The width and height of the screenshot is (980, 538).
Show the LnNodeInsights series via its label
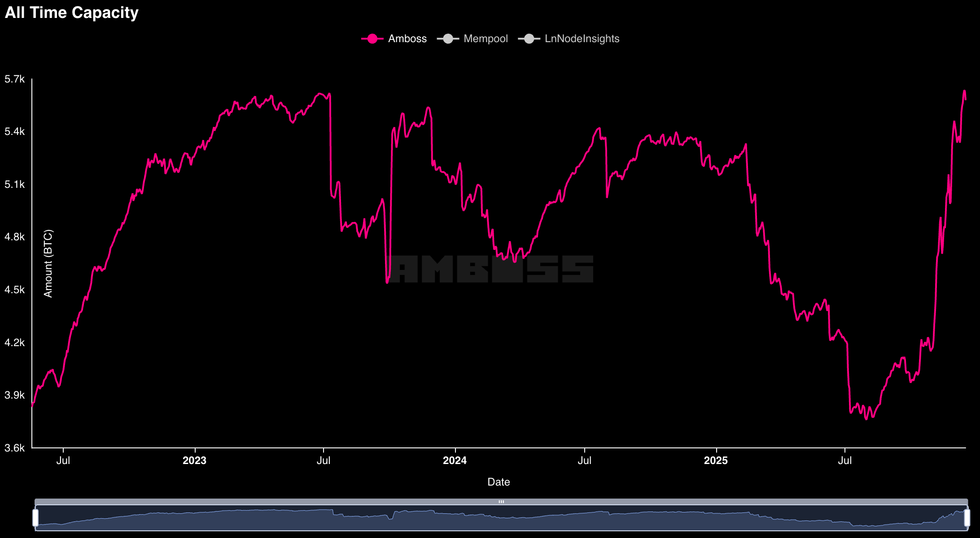pos(582,39)
